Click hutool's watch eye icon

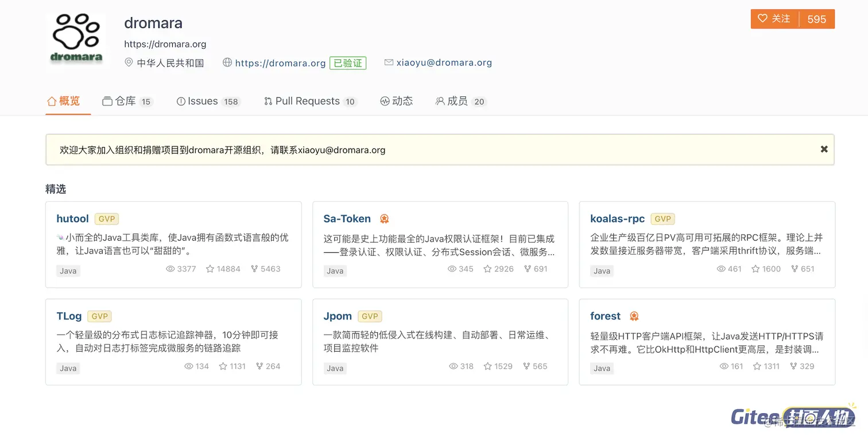[170, 268]
